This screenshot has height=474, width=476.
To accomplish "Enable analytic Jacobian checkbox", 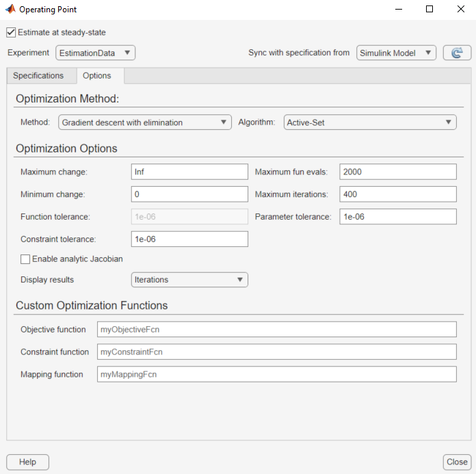I will pos(25,259).
